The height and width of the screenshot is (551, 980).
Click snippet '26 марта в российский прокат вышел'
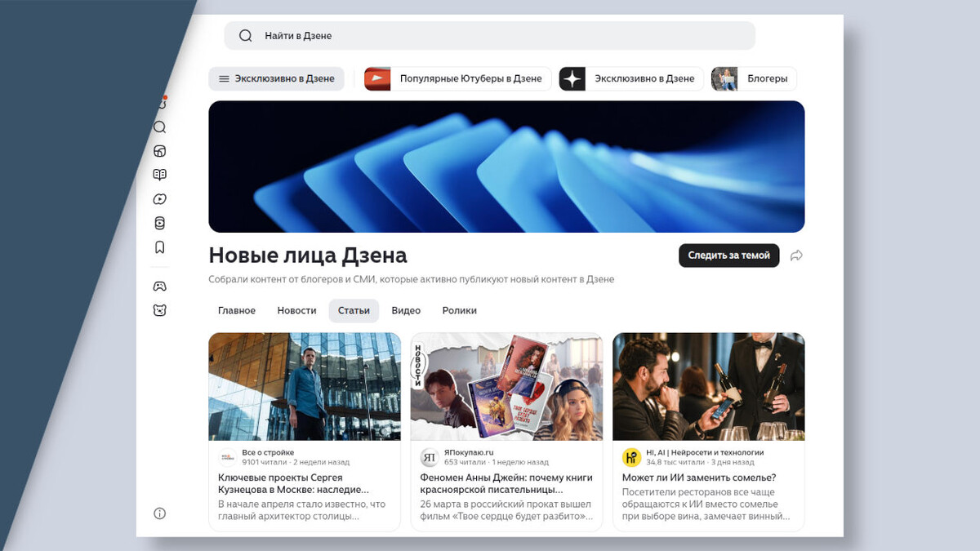(506, 510)
